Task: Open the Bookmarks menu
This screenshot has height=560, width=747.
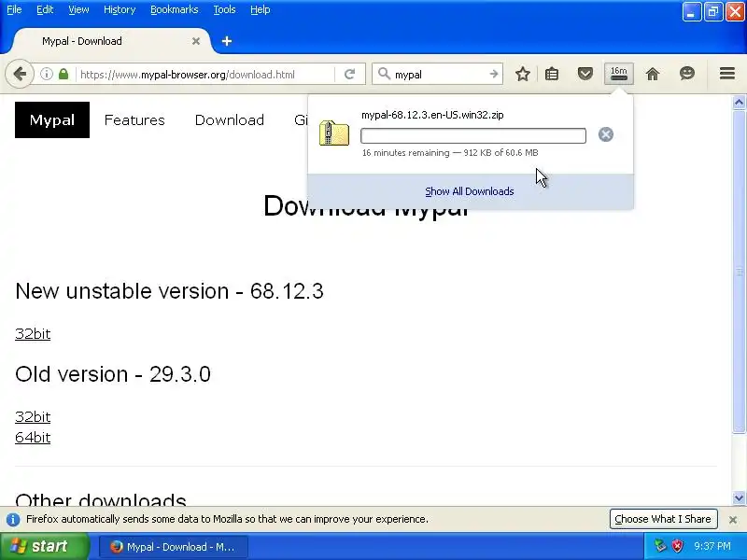Action: [x=175, y=9]
